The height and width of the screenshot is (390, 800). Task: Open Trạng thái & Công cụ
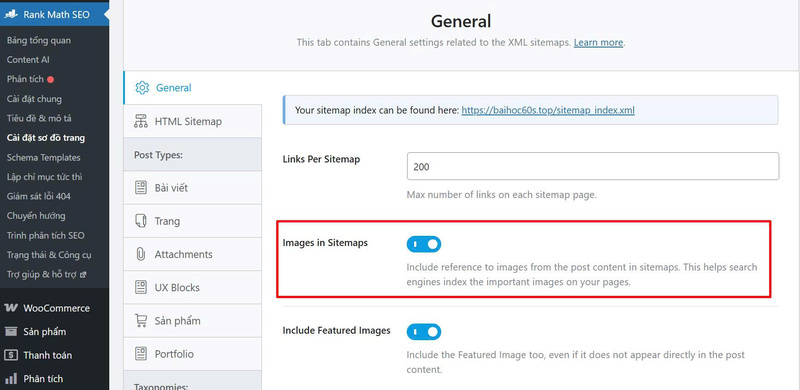(49, 255)
